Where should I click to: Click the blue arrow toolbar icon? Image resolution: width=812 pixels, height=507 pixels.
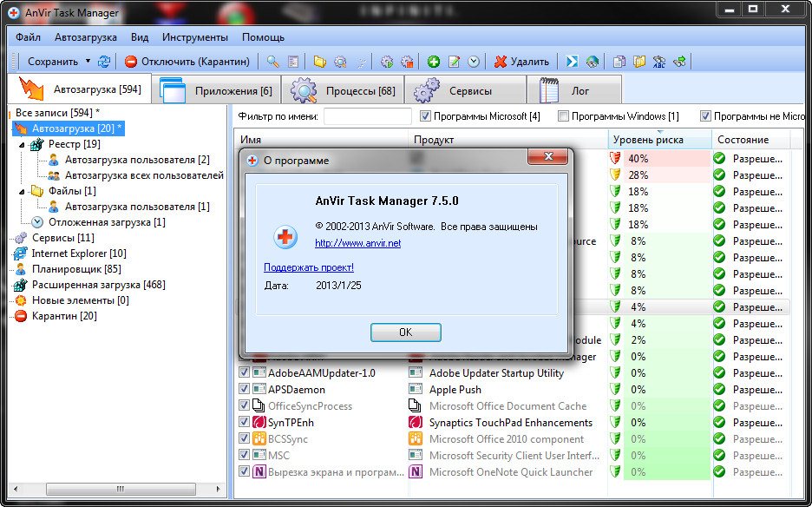(572, 62)
